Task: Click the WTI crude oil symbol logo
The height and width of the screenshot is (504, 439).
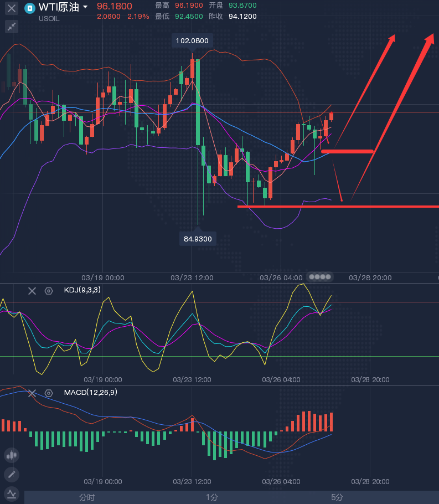Action: [29, 8]
